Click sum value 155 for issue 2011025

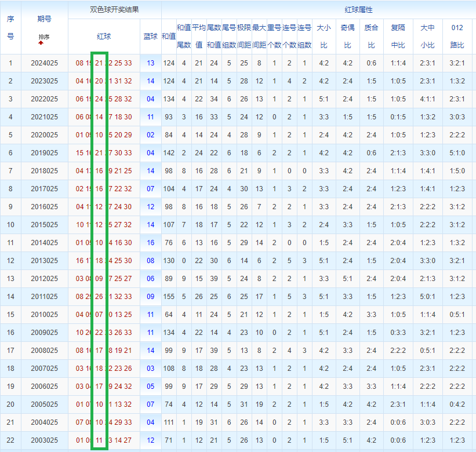click(169, 297)
